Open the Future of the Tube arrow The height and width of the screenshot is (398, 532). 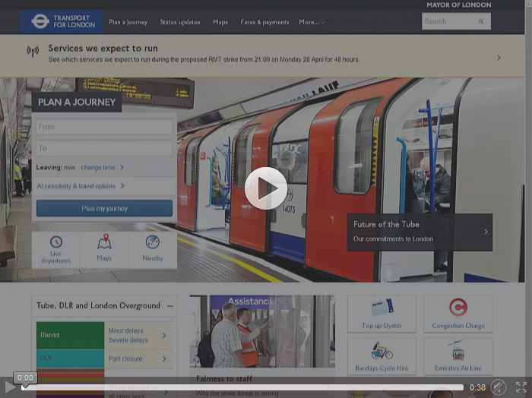(486, 232)
